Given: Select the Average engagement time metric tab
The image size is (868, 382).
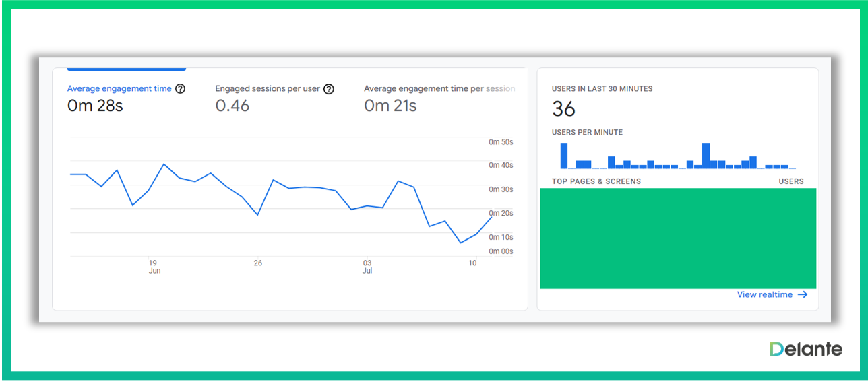Looking at the screenshot, I should coord(119,89).
